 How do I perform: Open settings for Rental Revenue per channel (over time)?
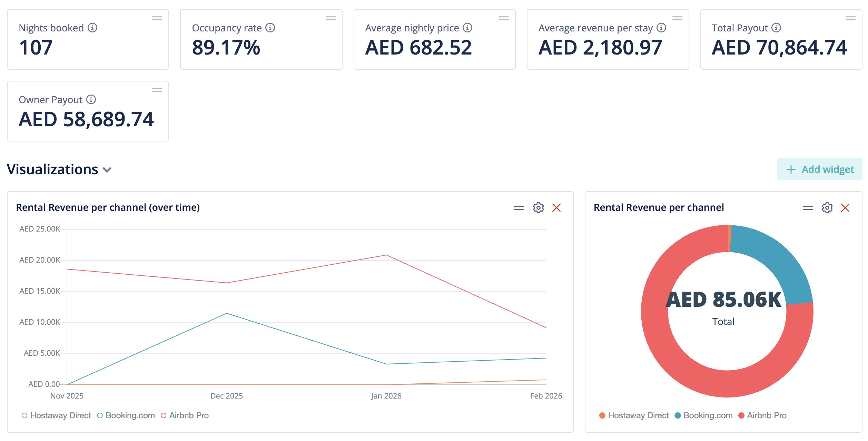point(538,208)
